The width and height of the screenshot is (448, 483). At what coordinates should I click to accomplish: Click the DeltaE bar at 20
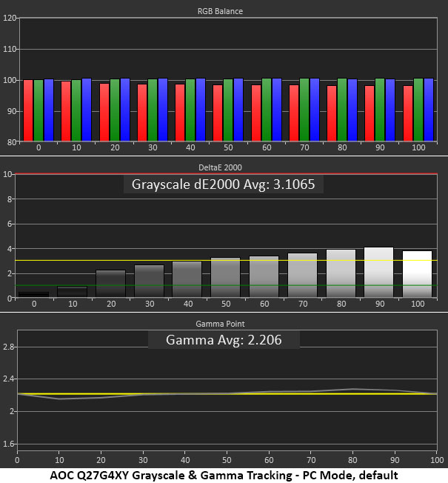pyautogui.click(x=111, y=284)
